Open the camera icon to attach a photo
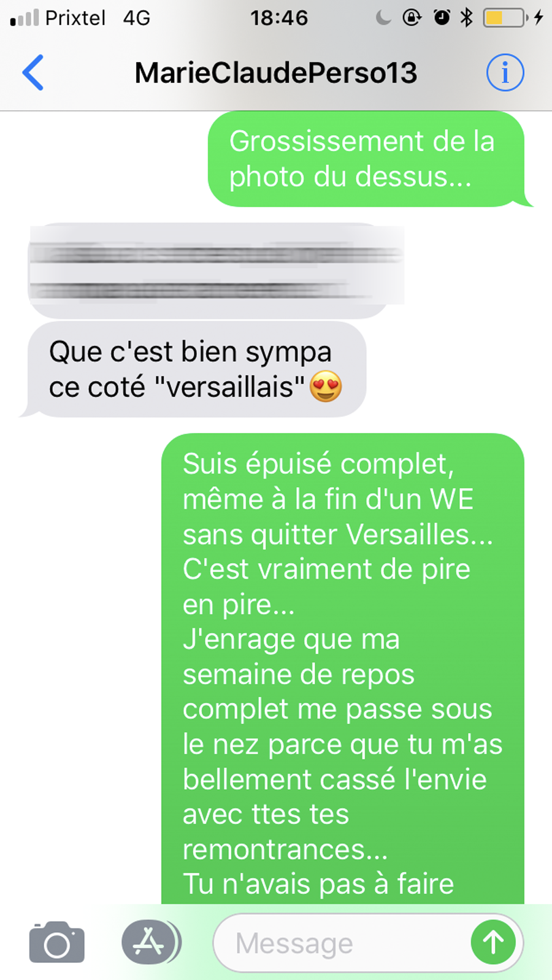The height and width of the screenshot is (980, 552). pyautogui.click(x=57, y=942)
